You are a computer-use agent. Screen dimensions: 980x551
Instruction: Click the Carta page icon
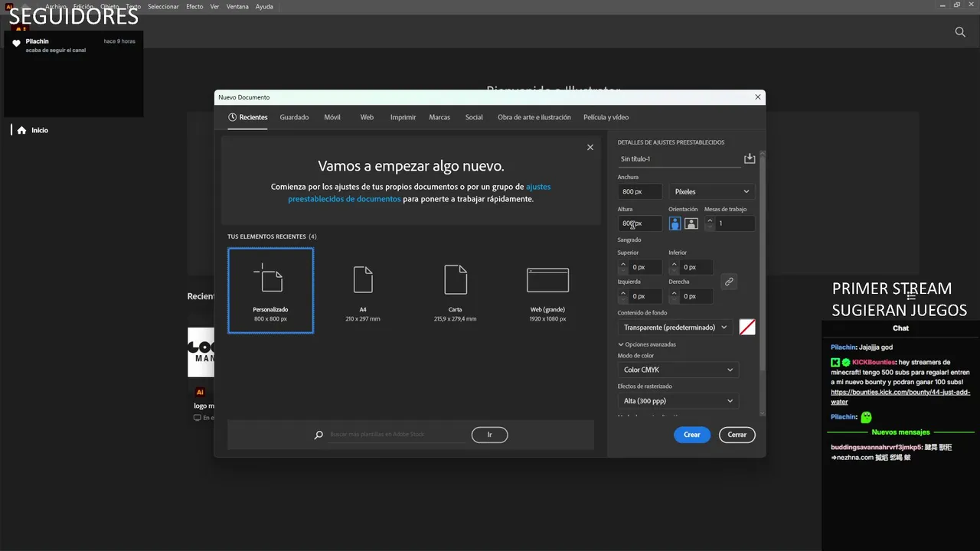coord(456,279)
